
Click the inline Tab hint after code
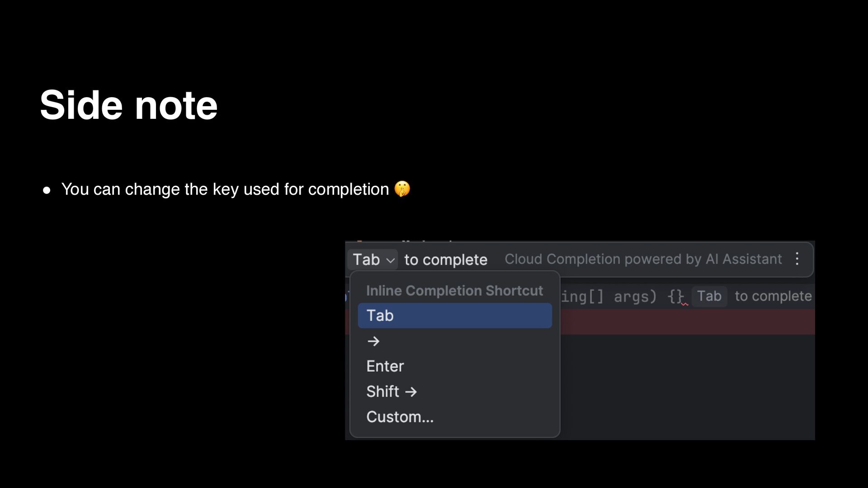[709, 296]
